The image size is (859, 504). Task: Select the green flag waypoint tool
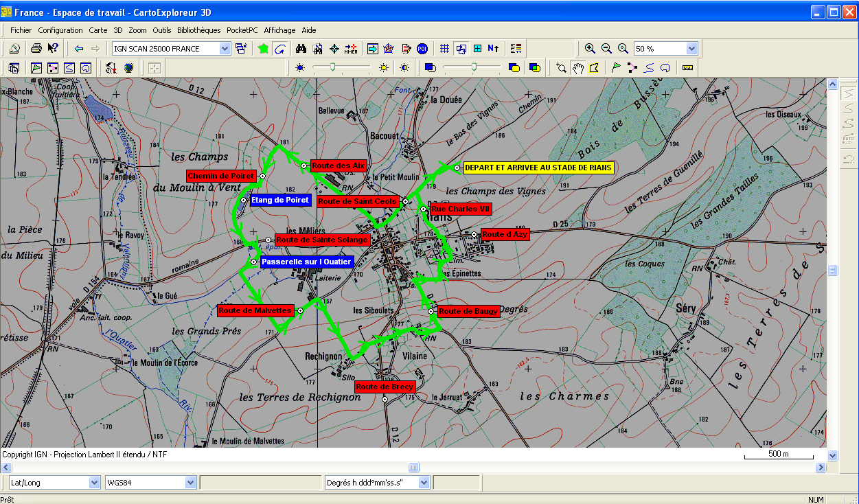click(616, 68)
